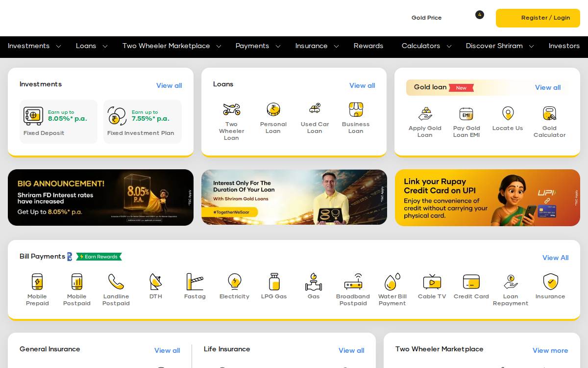Choose the Mobile Postpaid bill icon

tap(77, 282)
